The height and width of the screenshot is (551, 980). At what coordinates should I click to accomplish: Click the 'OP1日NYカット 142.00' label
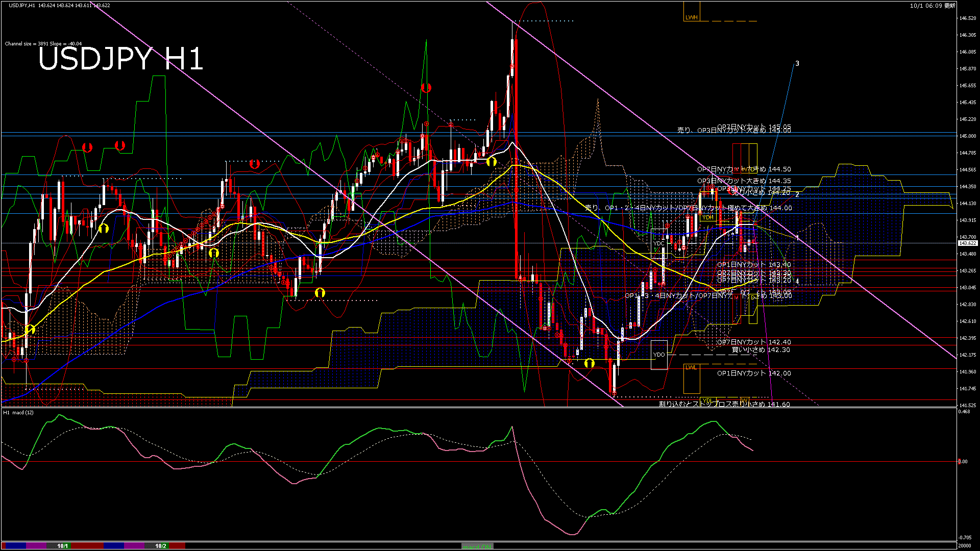point(754,373)
